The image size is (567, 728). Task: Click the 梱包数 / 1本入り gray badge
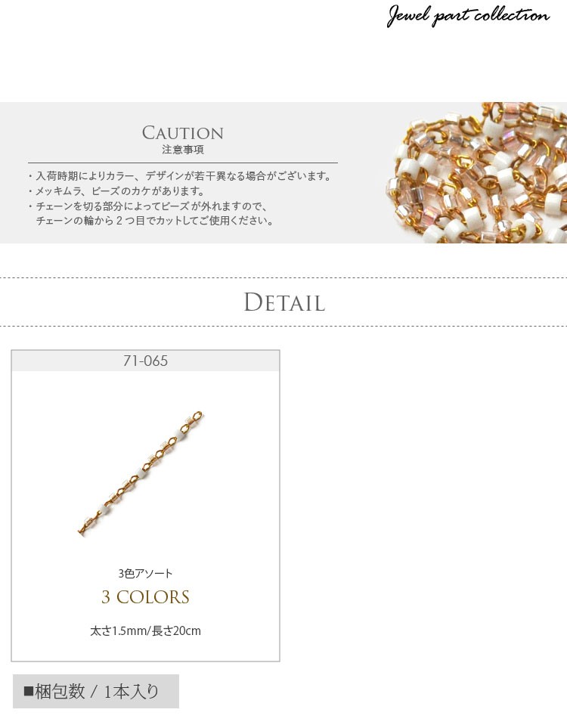[96, 691]
